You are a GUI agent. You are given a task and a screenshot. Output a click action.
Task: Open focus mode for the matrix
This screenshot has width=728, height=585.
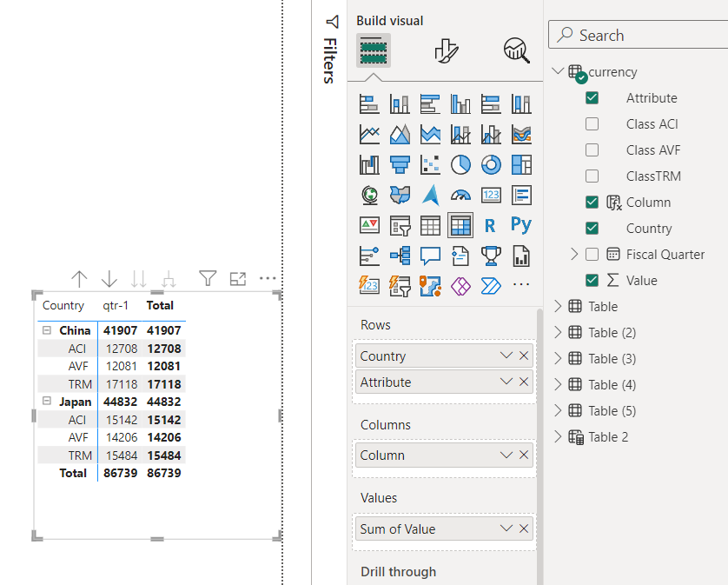(238, 279)
